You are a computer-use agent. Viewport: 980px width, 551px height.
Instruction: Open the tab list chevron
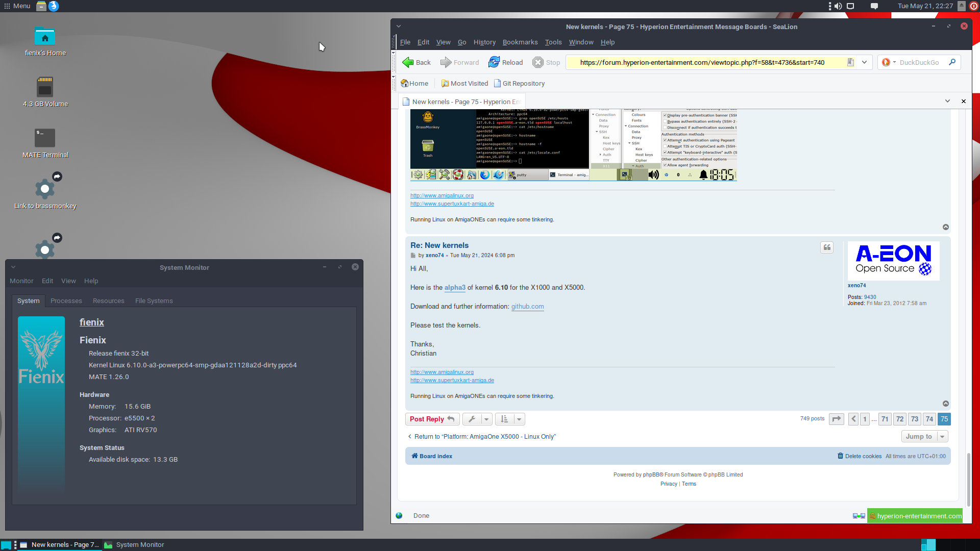(x=947, y=101)
